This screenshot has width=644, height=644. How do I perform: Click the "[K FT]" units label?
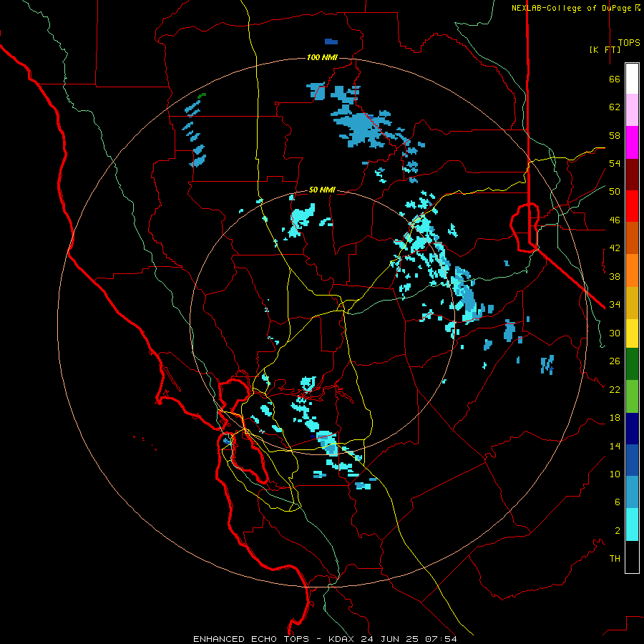pos(605,49)
